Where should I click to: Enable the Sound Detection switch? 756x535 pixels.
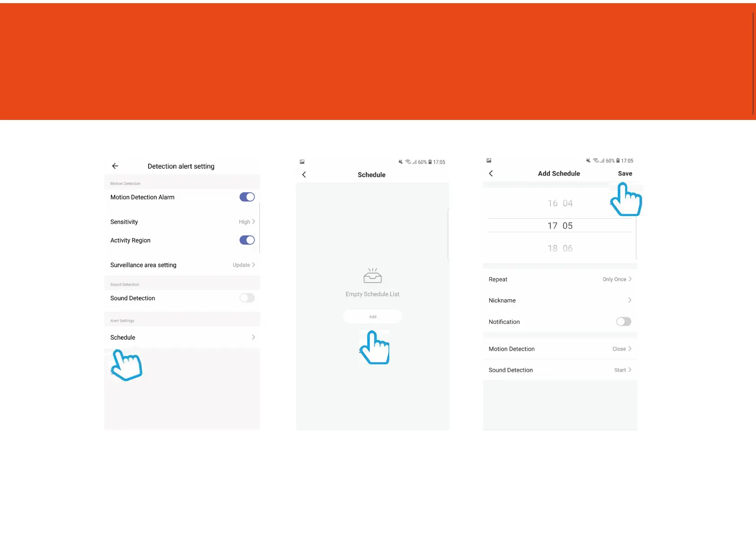tap(247, 298)
